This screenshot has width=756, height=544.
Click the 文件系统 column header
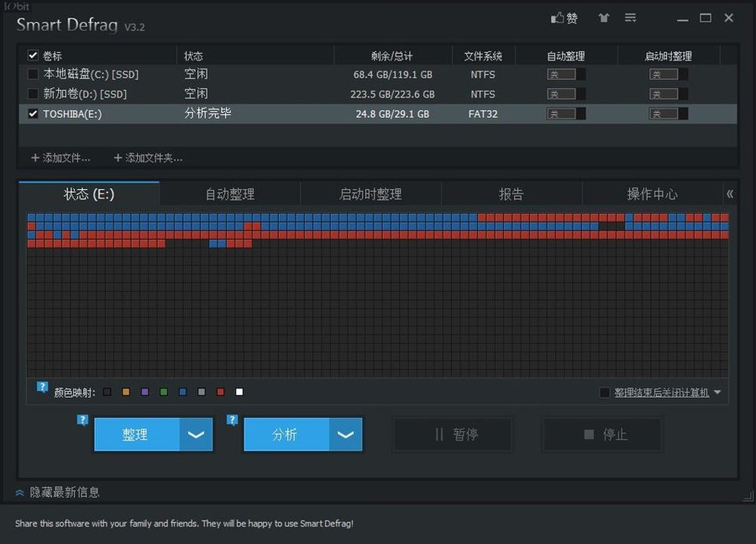point(483,56)
